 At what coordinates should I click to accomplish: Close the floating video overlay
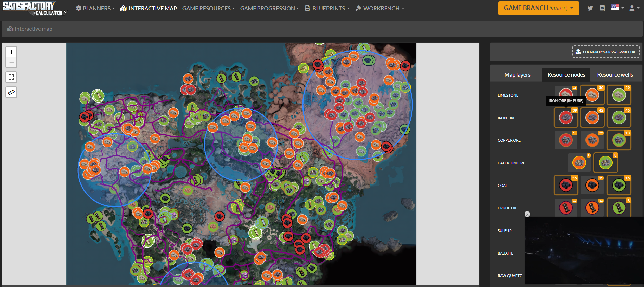click(527, 214)
